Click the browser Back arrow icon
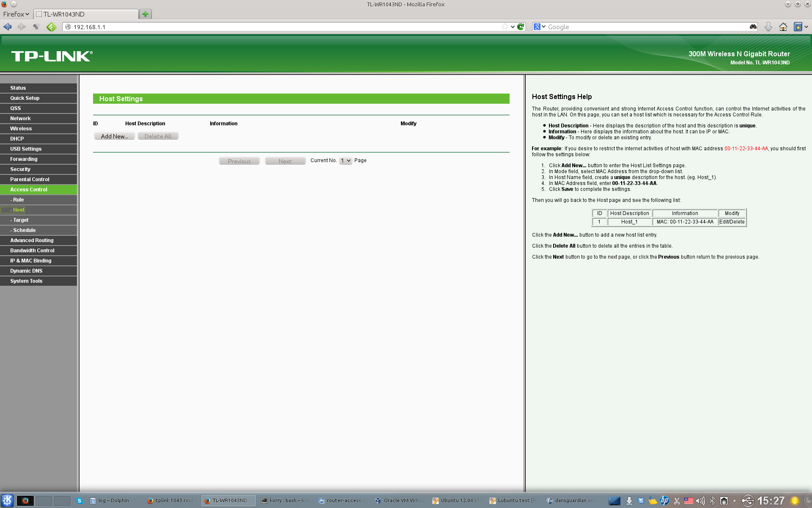Image resolution: width=812 pixels, height=508 pixels. click(x=8, y=27)
